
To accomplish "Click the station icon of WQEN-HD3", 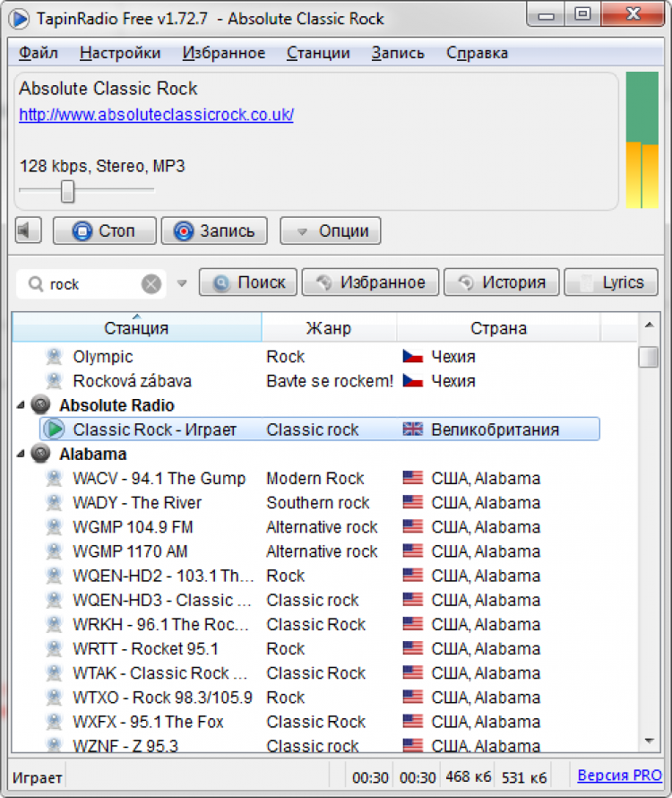I will pyautogui.click(x=54, y=600).
